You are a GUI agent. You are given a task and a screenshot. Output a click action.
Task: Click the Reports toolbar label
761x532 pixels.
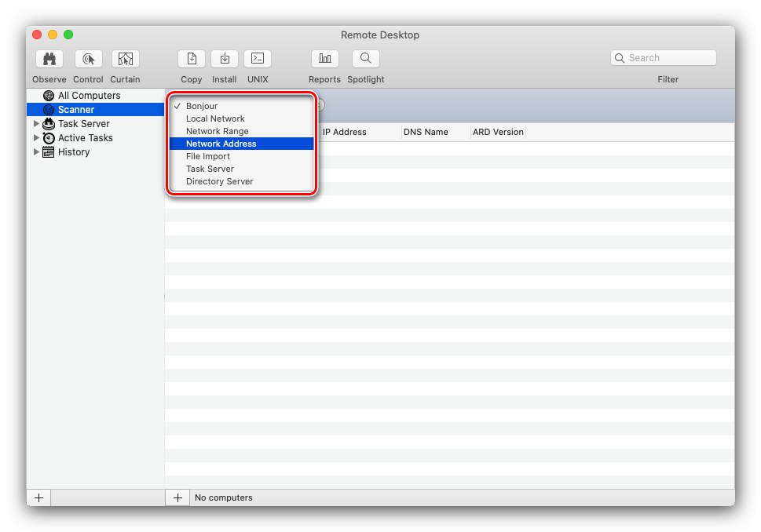click(x=324, y=79)
